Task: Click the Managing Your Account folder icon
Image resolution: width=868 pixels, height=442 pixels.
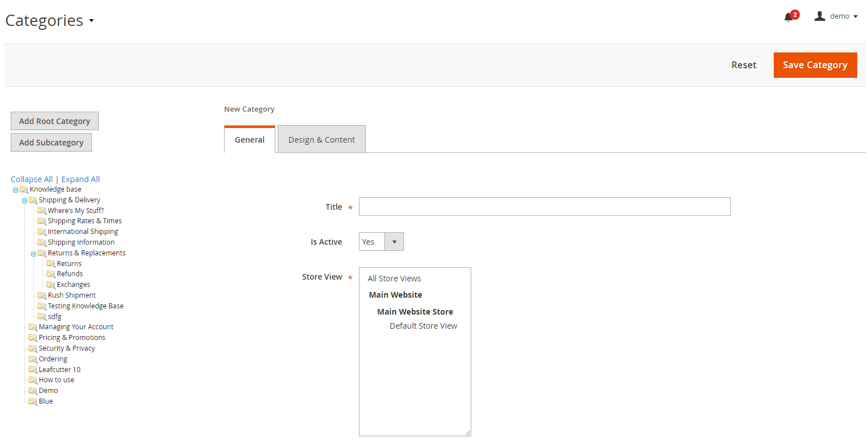Action: point(33,327)
